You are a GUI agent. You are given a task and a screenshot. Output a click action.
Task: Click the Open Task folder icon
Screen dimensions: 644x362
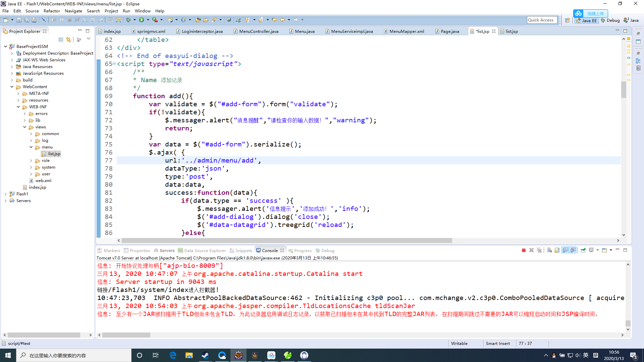pos(206,20)
